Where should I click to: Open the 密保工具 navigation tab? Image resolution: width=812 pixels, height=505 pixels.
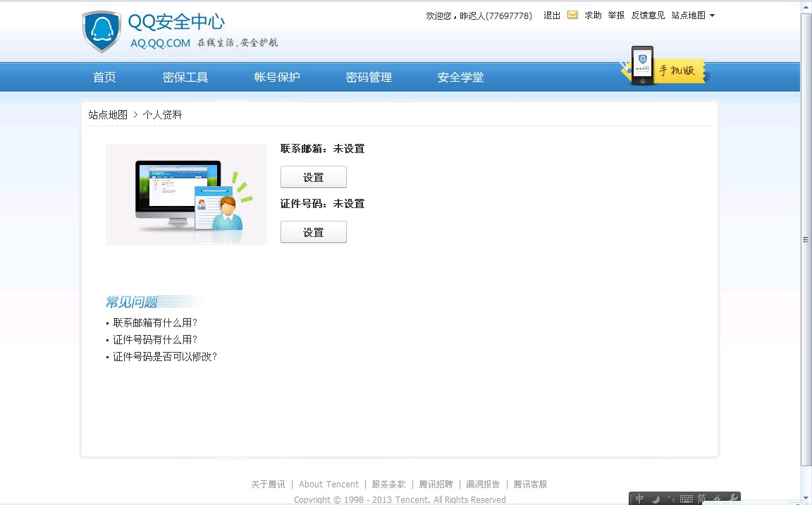185,77
